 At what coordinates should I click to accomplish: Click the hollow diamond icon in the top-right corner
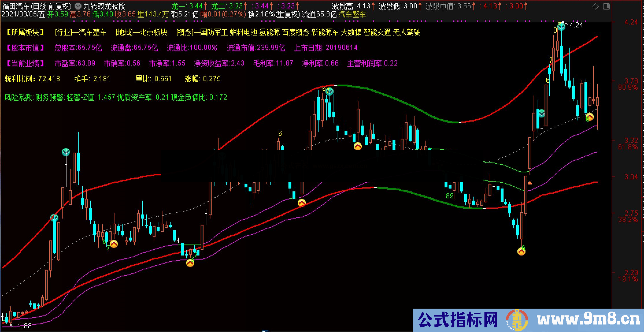tap(595, 6)
